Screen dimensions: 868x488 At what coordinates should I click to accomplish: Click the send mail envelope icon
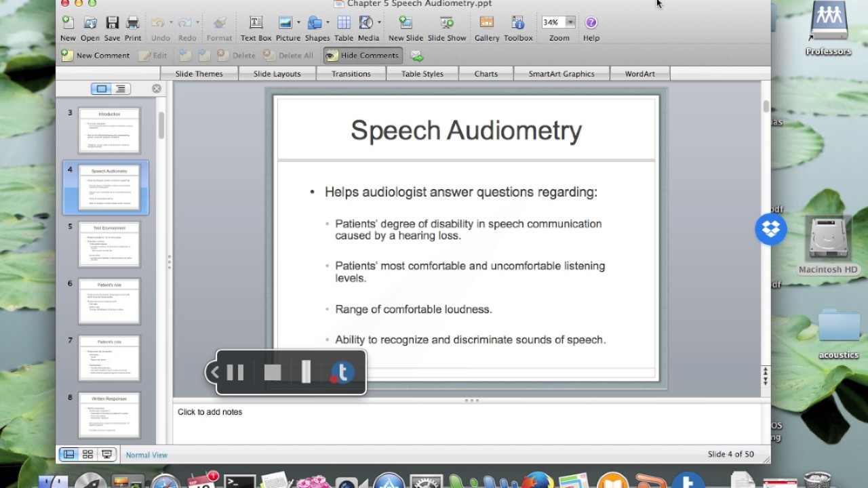coord(417,56)
